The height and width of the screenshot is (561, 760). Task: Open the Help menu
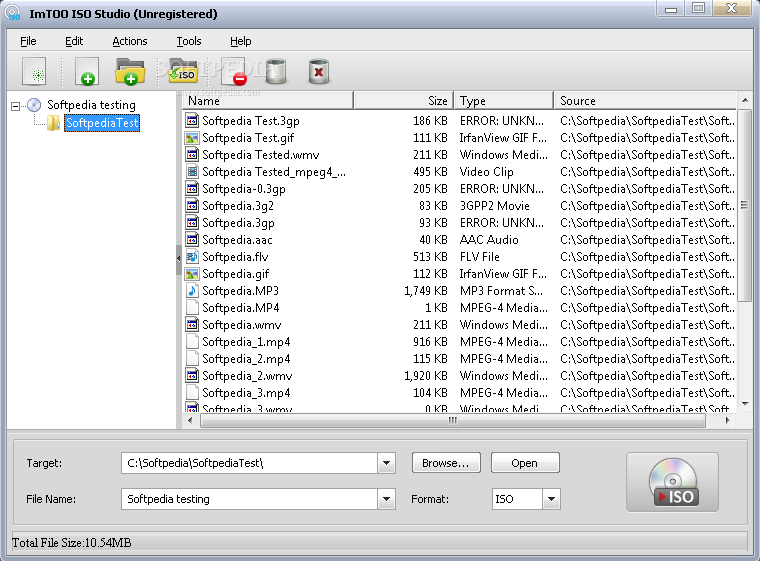(240, 41)
